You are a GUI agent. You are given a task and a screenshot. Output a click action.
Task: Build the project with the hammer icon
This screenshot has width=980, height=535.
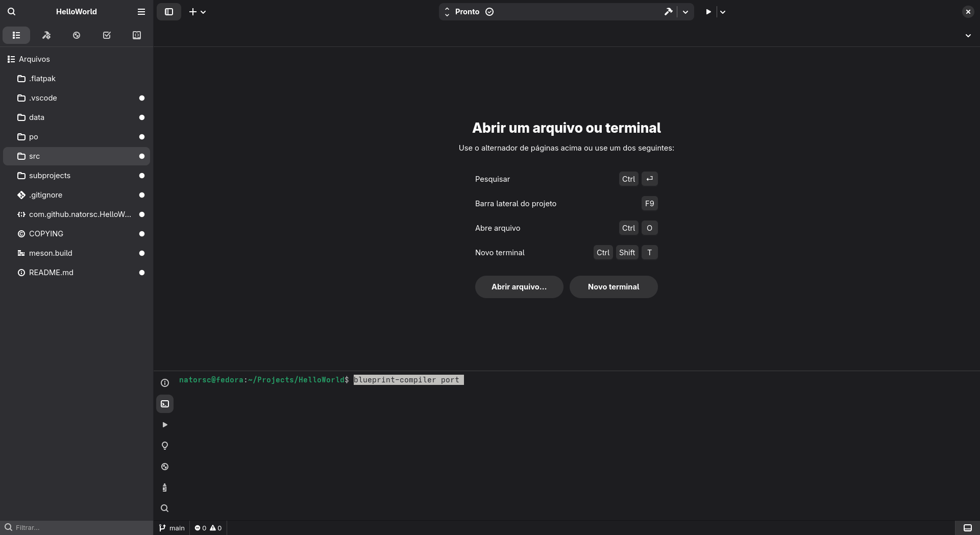pos(668,12)
